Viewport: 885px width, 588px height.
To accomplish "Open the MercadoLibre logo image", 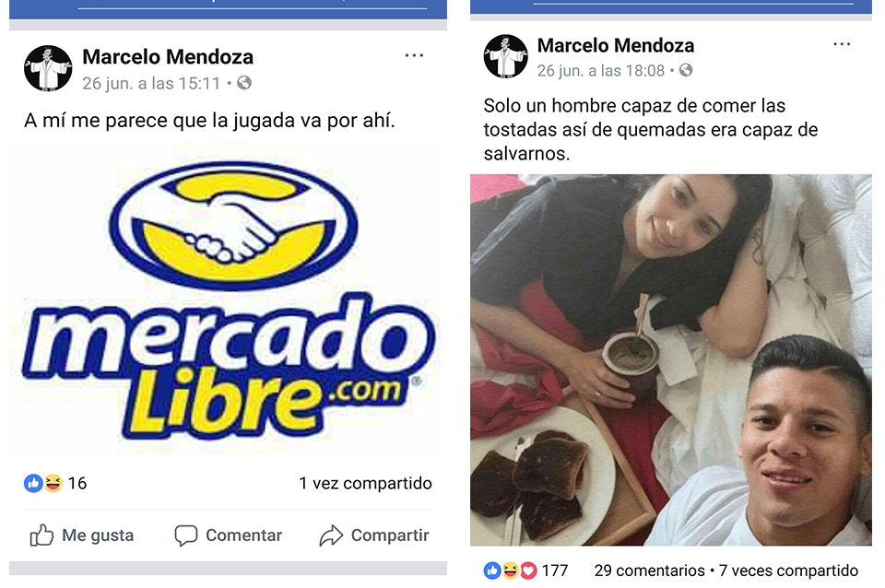I will [228, 300].
